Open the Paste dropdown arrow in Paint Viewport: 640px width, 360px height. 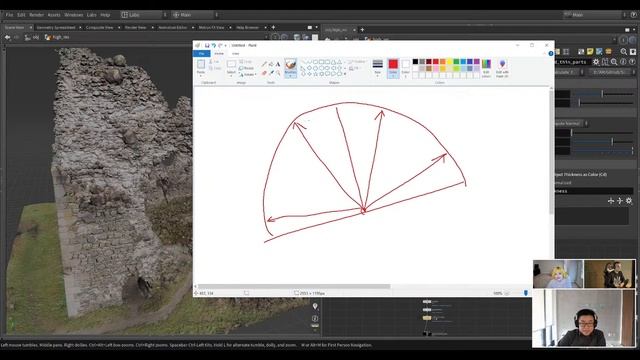coord(201,76)
